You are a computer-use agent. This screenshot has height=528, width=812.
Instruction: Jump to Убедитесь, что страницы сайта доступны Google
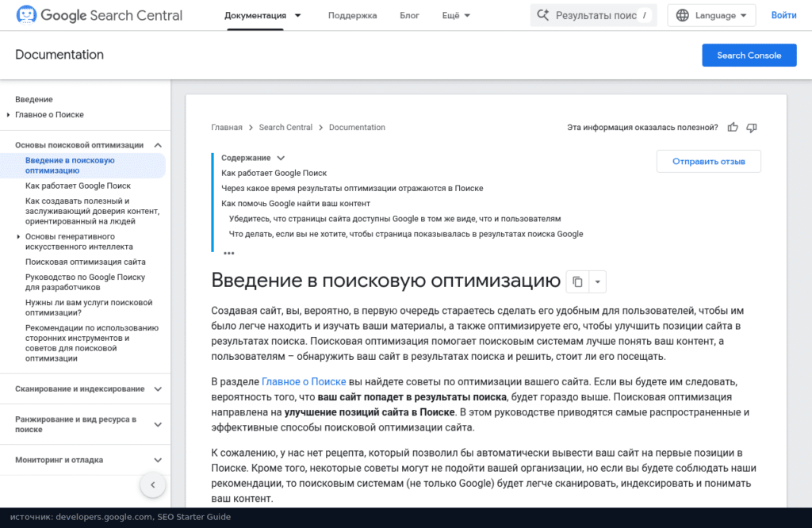point(395,219)
